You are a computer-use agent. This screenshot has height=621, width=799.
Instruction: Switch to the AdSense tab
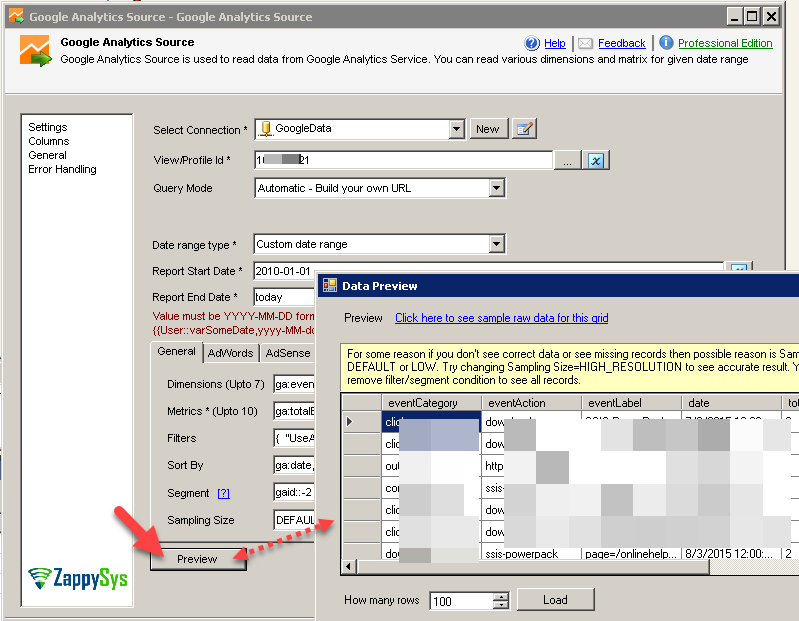(x=288, y=353)
